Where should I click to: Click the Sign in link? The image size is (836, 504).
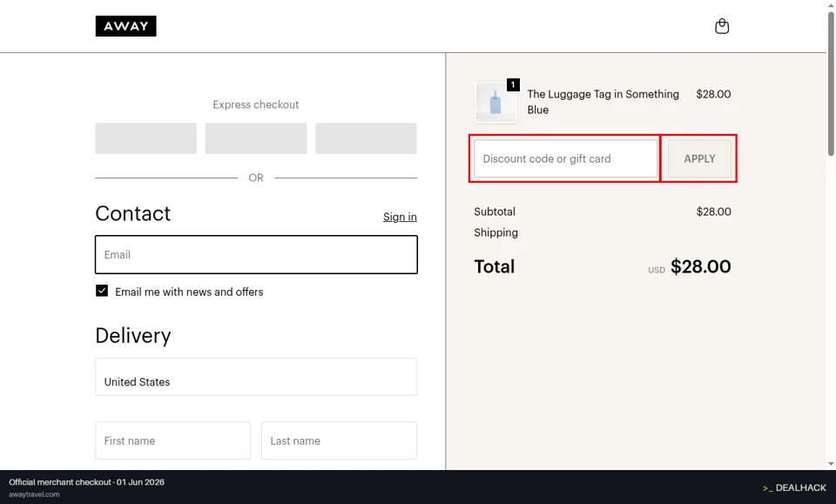pyautogui.click(x=400, y=217)
